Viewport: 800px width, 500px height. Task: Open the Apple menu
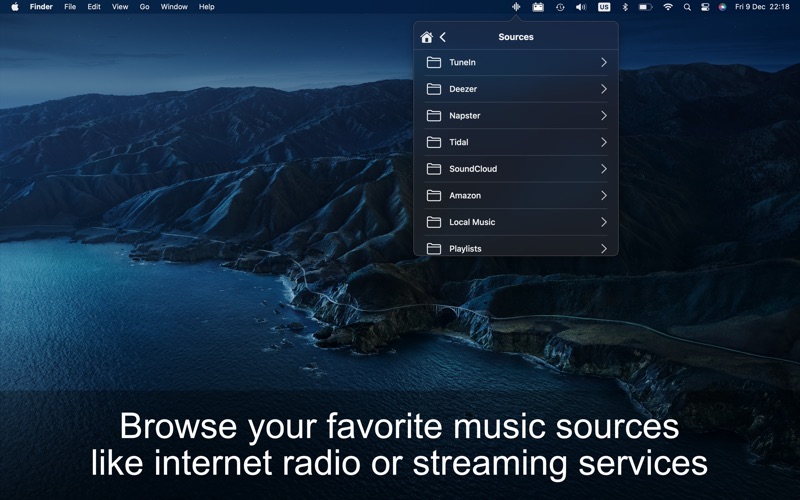(15, 7)
